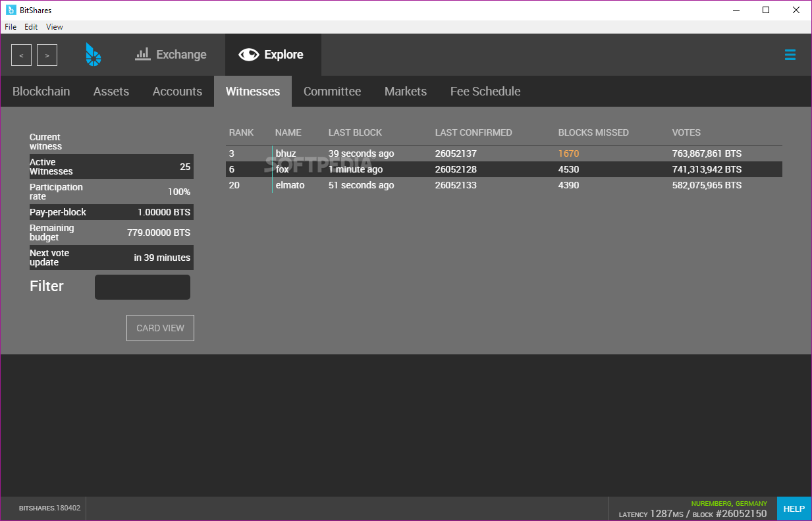The width and height of the screenshot is (812, 521).
Task: Go forward with the > navigation button
Action: [47, 55]
